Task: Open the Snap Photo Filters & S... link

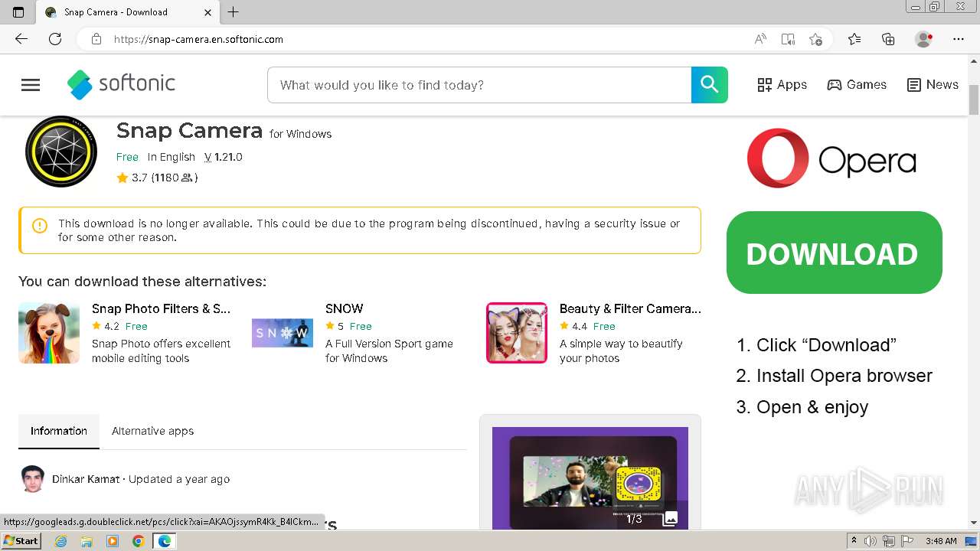Action: 161,308
